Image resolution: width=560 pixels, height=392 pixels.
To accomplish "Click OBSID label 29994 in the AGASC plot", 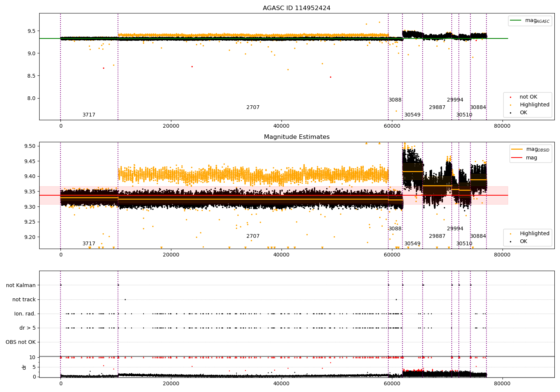I will (455, 100).
